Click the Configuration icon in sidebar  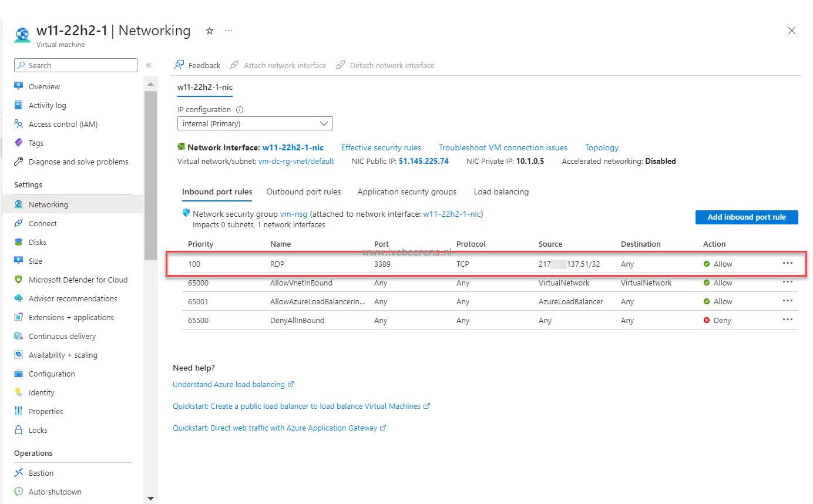click(19, 374)
